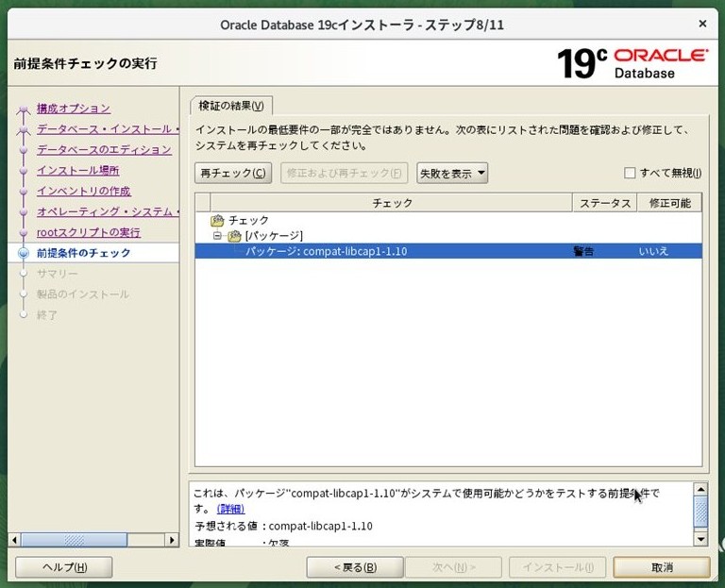Go to the オペレーティング・システム step
Viewport: 725px width, 588px height.
tap(108, 211)
